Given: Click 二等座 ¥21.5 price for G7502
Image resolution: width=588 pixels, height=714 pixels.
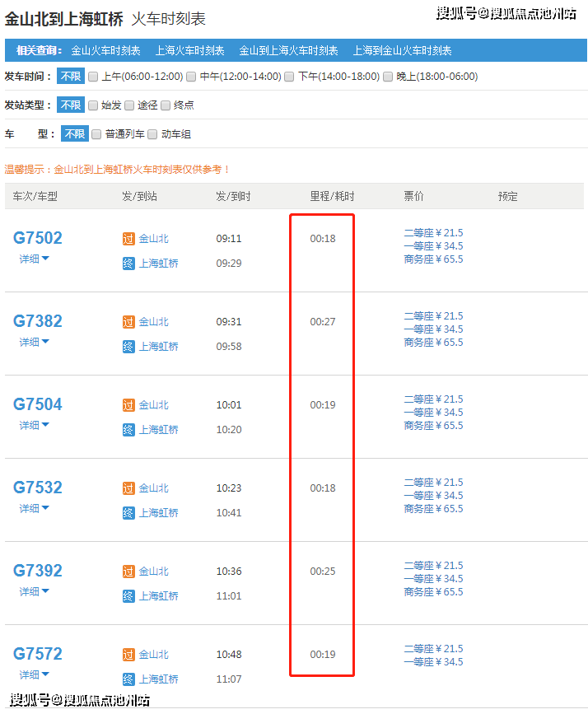Looking at the screenshot, I should click(433, 233).
